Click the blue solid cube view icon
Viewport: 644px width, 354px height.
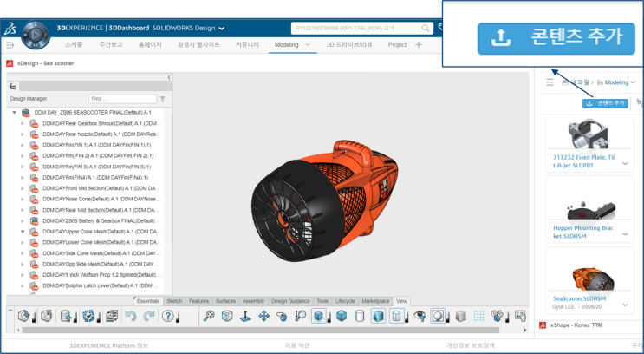342,316
